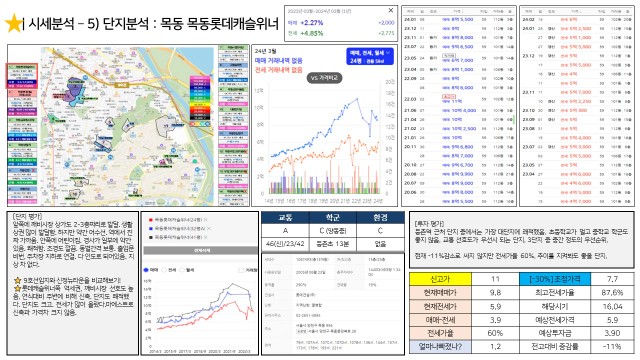Click the 현재전세가 label cell

[x=440, y=306]
